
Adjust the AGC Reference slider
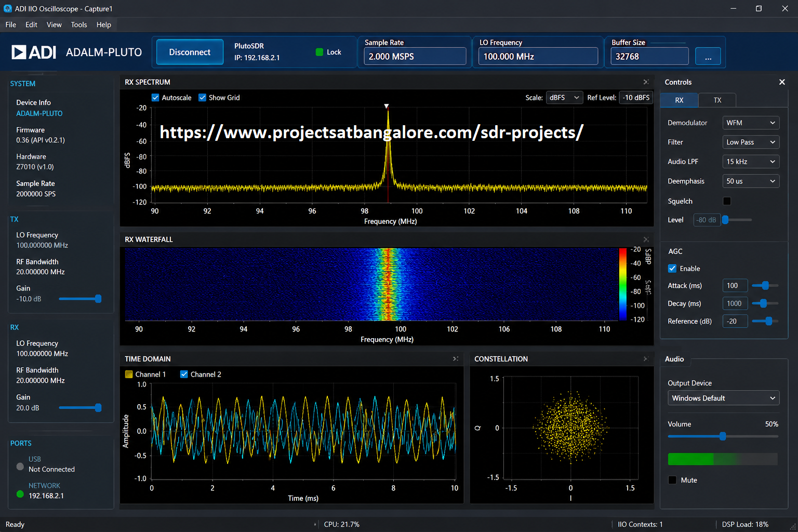[769, 321]
